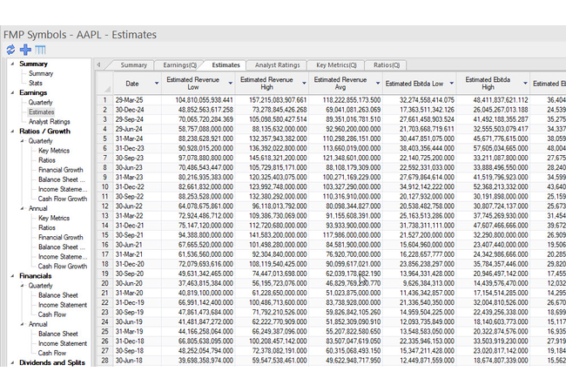This screenshot has width=566, height=392.
Task: Click revenue avg cell 76,920,700,000.000
Action: tap(346, 254)
